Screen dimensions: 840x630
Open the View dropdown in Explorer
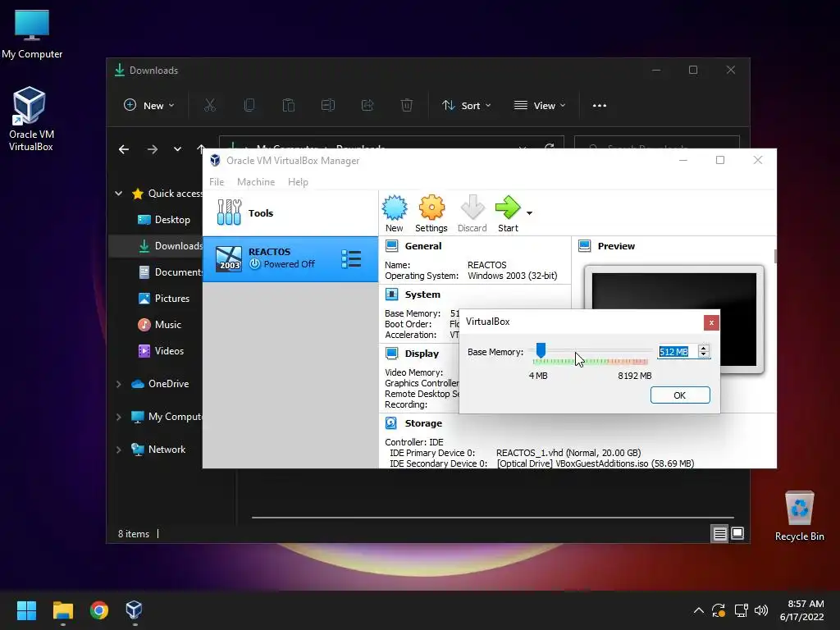[x=540, y=106]
